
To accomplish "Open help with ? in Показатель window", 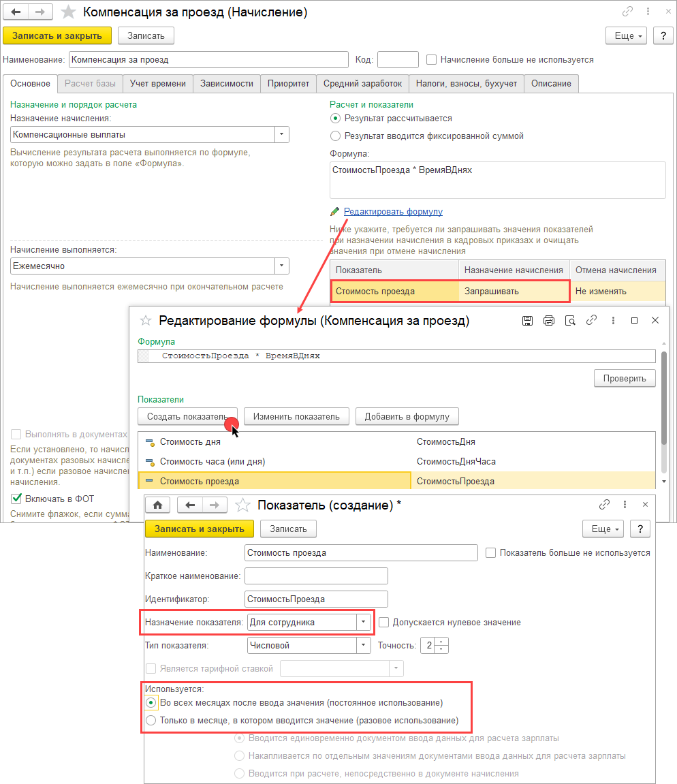I will 640,529.
